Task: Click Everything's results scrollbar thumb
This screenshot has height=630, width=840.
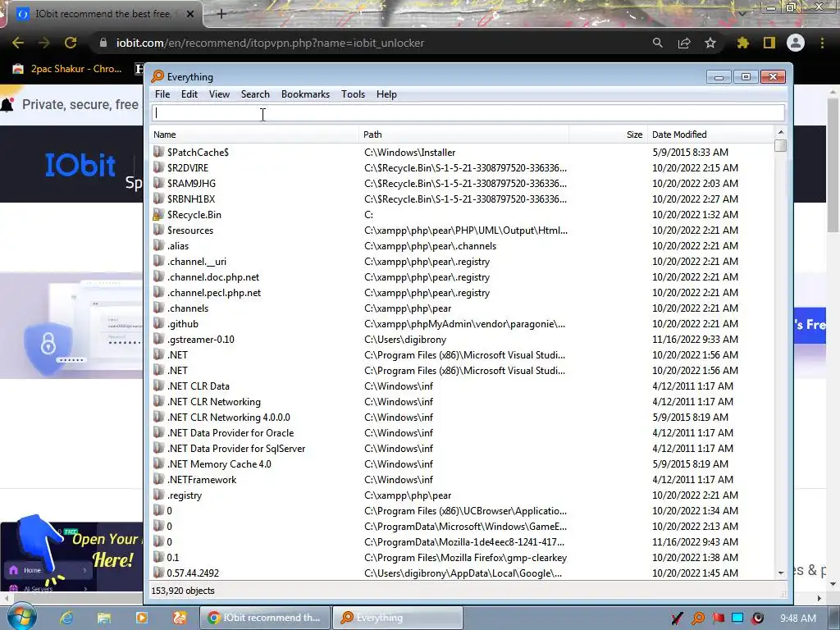Action: pos(781,145)
